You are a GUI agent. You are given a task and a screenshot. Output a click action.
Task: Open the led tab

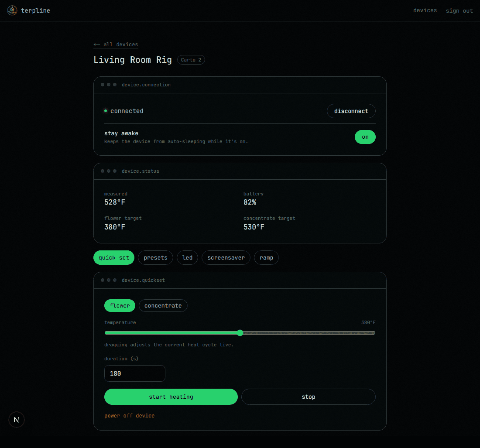pyautogui.click(x=187, y=258)
